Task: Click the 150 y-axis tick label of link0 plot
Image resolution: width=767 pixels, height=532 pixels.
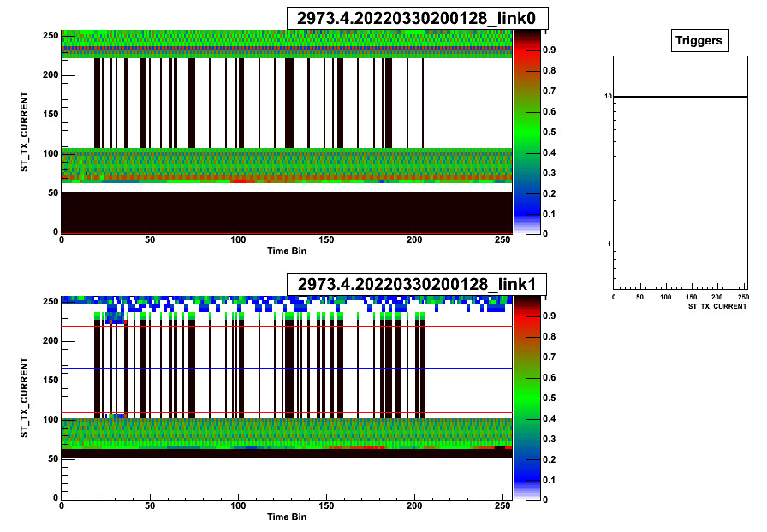Action: pos(51,114)
